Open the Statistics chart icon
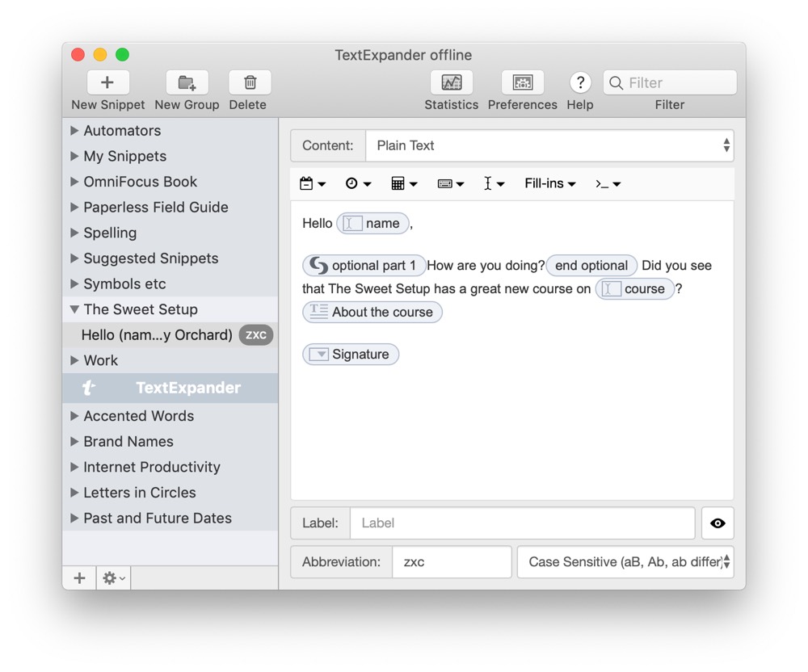Screen dimensions: 808x672 click(x=452, y=82)
